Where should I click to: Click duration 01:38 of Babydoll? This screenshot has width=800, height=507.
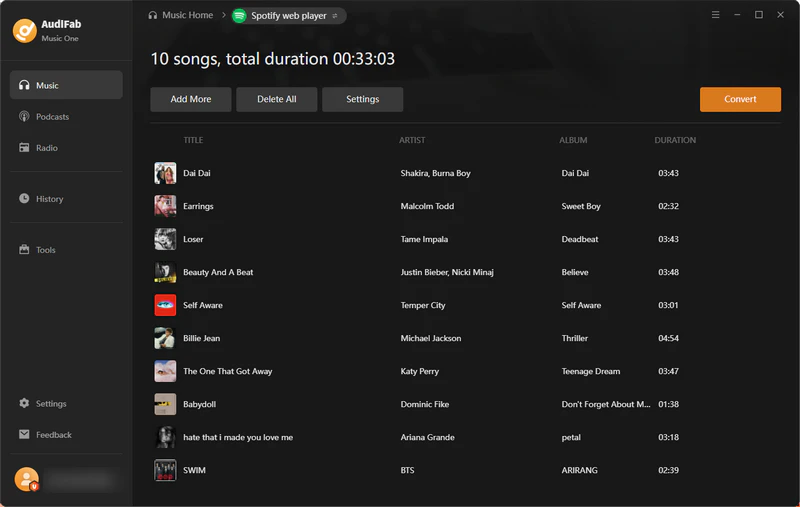tap(668, 404)
